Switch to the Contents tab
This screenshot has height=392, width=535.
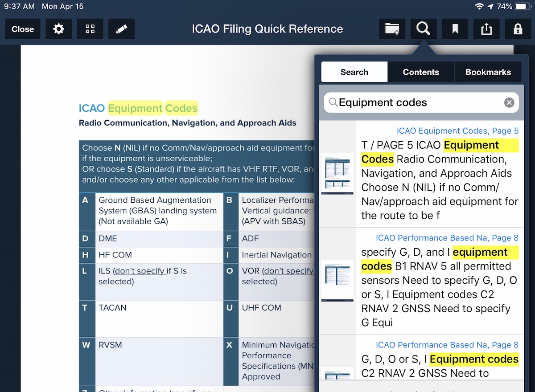coord(421,72)
